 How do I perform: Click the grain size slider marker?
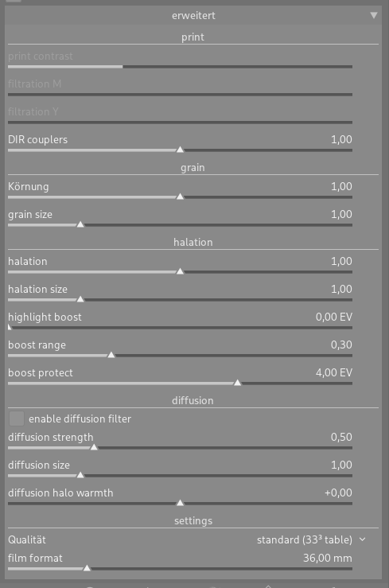click(x=80, y=224)
